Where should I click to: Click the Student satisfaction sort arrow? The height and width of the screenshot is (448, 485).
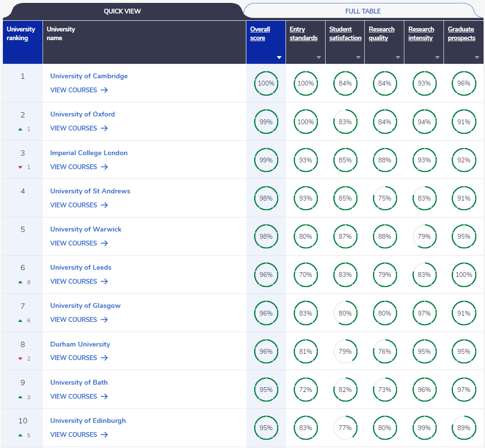[358, 57]
